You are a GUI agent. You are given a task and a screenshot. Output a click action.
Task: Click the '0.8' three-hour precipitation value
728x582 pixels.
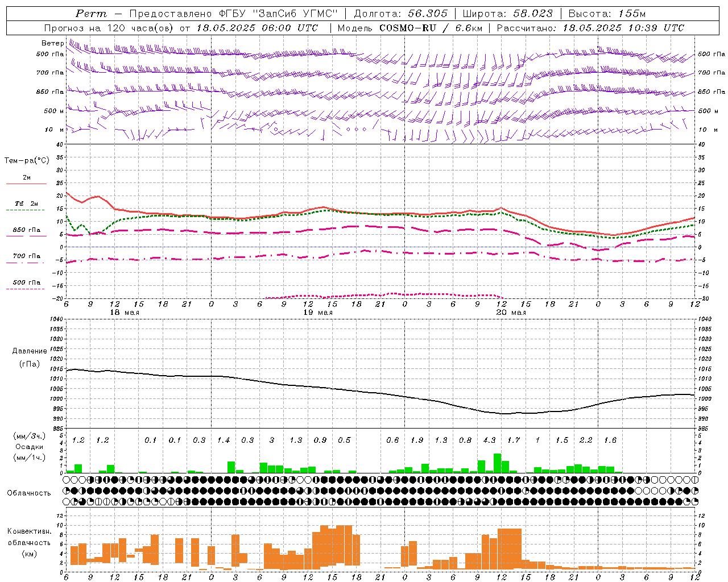(x=465, y=440)
